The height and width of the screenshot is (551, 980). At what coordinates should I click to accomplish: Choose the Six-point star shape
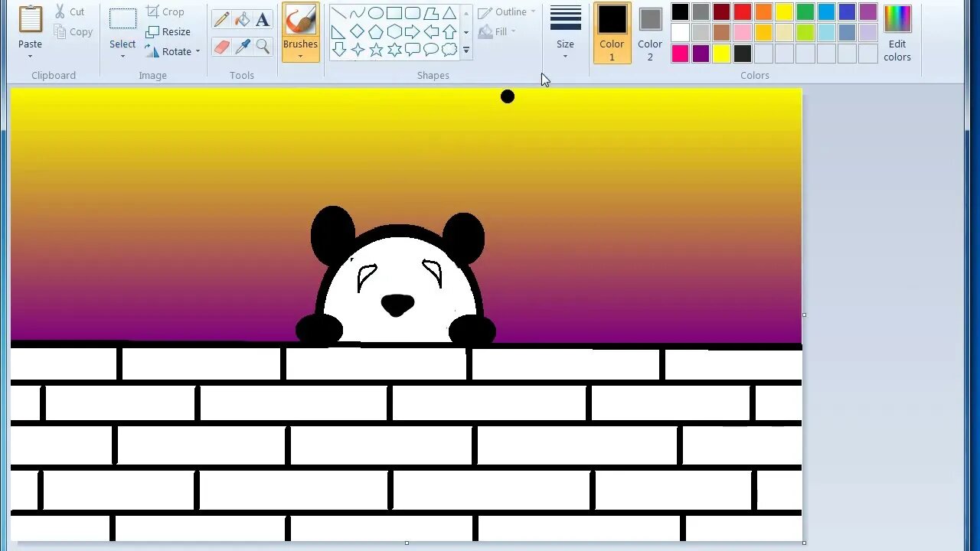pyautogui.click(x=394, y=50)
